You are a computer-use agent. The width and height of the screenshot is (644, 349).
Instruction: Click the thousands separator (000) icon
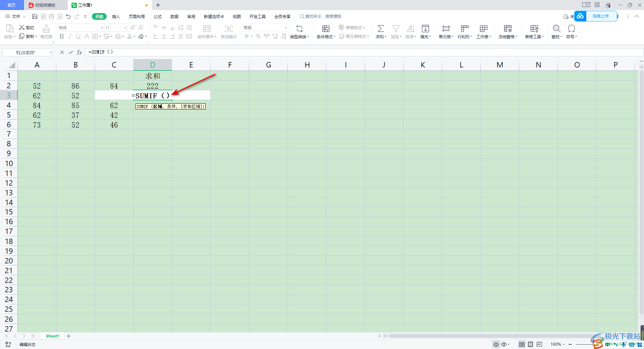click(267, 36)
